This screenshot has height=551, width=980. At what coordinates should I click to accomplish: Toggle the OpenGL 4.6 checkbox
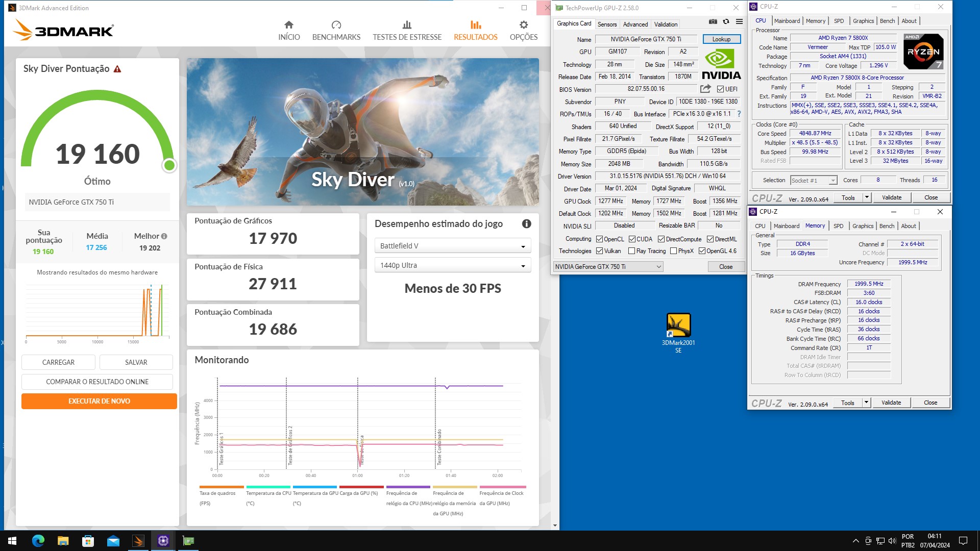point(702,251)
